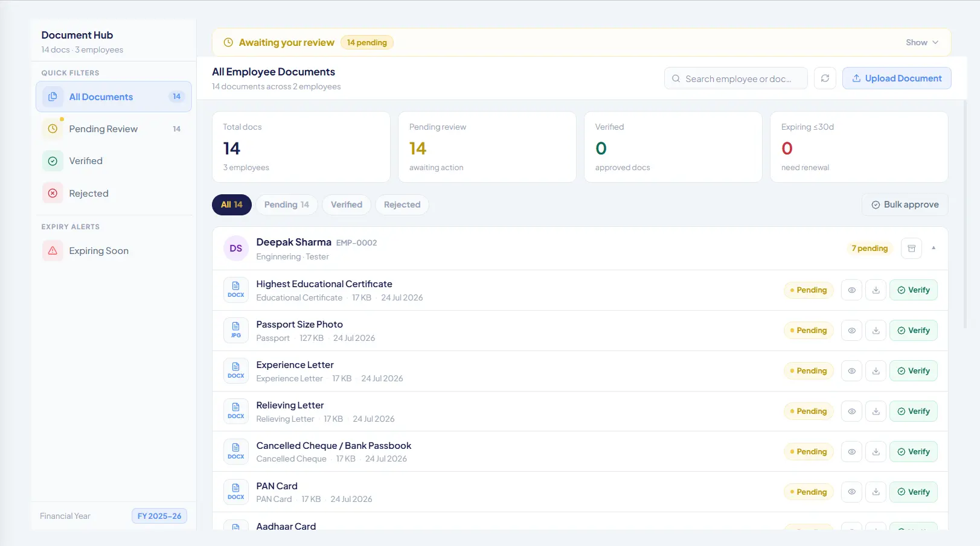
Task: Verify the Relieving Letter
Action: (x=914, y=411)
